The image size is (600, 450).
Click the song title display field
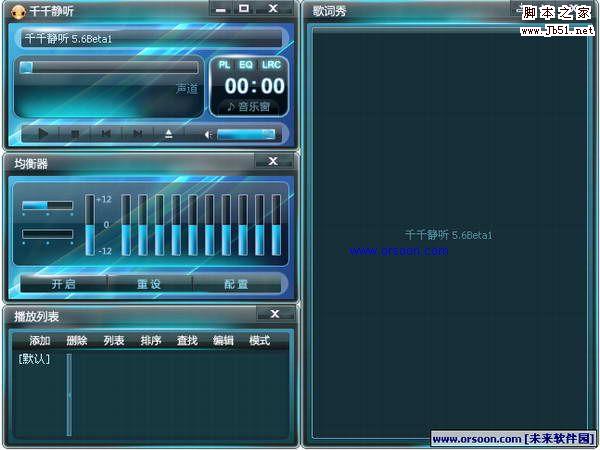pos(152,39)
